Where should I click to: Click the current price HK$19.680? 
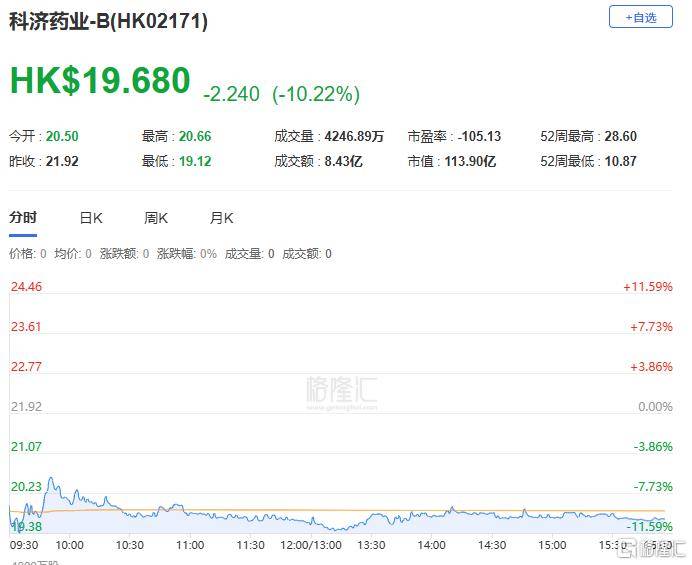click(x=100, y=80)
